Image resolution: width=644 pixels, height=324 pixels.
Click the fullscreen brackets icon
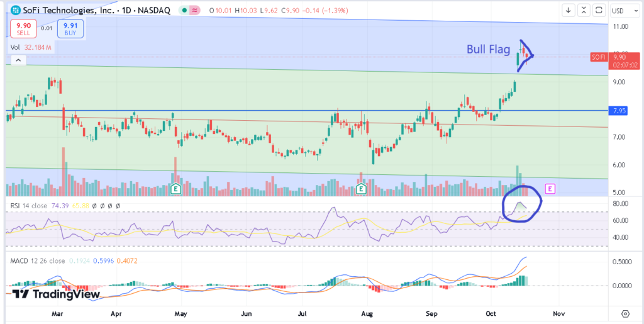click(x=599, y=10)
